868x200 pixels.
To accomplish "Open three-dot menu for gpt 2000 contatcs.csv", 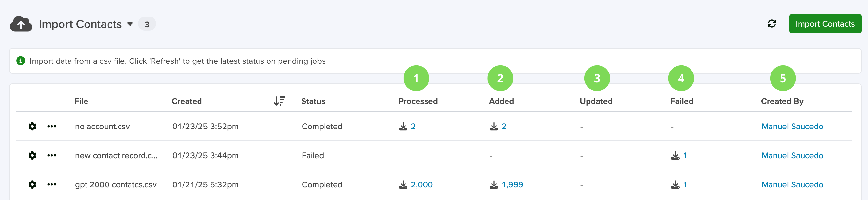I will (52, 184).
